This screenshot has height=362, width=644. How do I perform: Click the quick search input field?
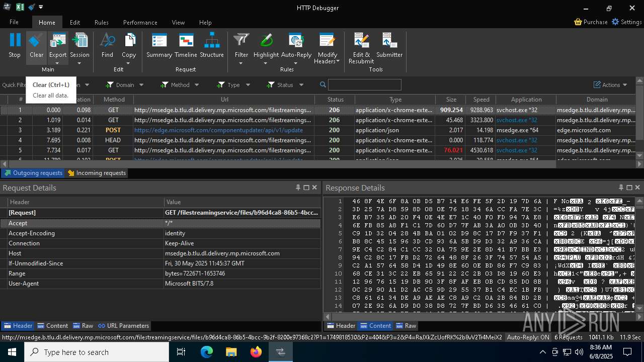click(365, 85)
